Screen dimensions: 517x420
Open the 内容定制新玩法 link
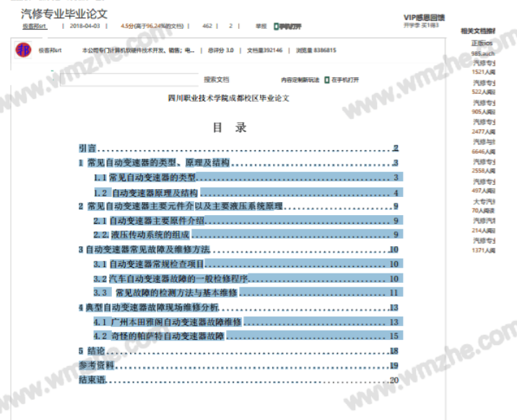pyautogui.click(x=300, y=79)
